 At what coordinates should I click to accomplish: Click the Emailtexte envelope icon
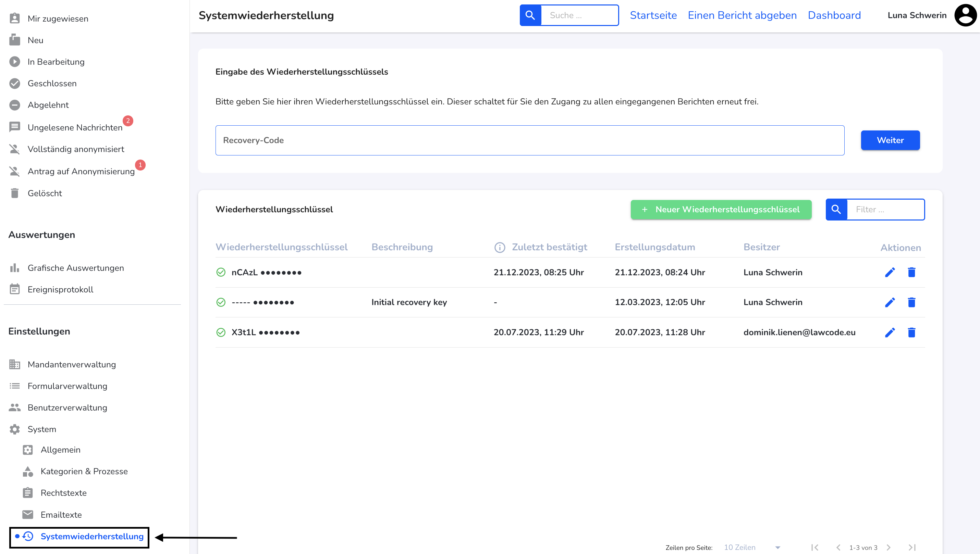[28, 514]
